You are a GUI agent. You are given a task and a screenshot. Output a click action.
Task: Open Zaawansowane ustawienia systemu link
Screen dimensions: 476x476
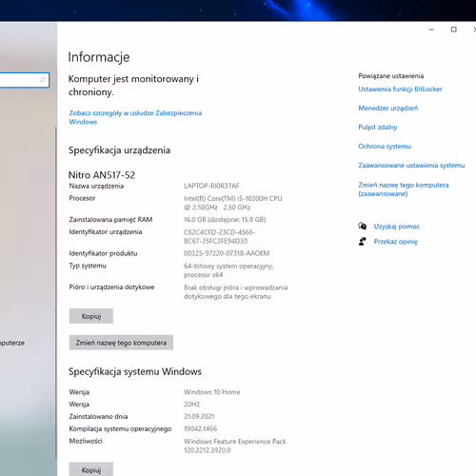point(411,166)
